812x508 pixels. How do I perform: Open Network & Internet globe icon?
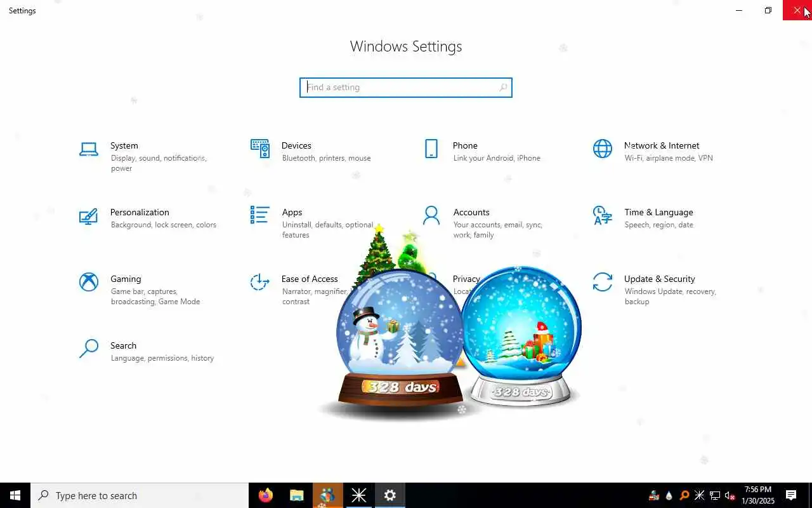click(603, 149)
